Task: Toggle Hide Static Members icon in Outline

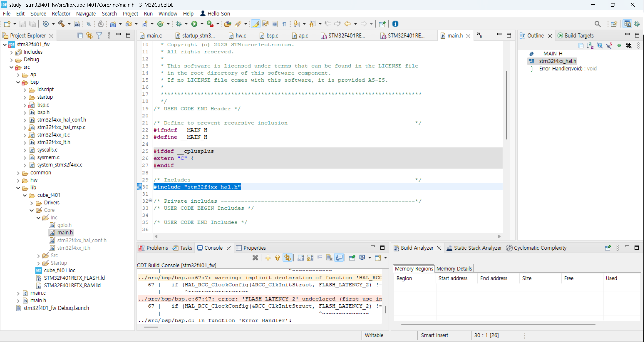Action: [x=609, y=45]
